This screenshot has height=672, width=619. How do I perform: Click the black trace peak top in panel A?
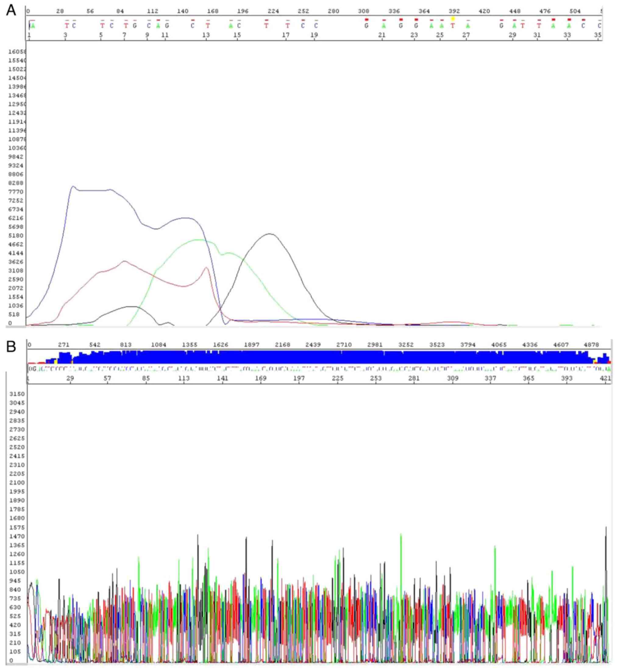270,234
